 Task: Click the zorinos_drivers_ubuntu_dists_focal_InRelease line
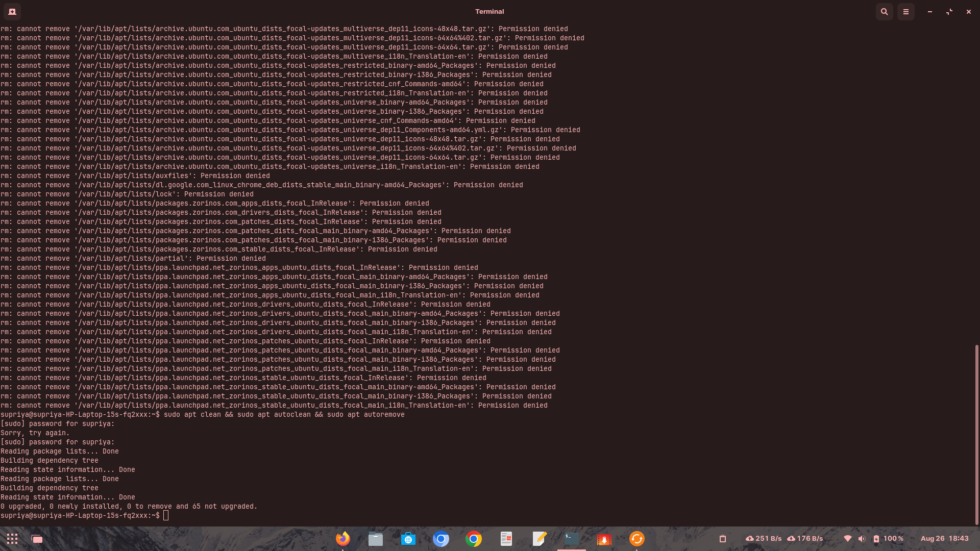[x=245, y=305]
